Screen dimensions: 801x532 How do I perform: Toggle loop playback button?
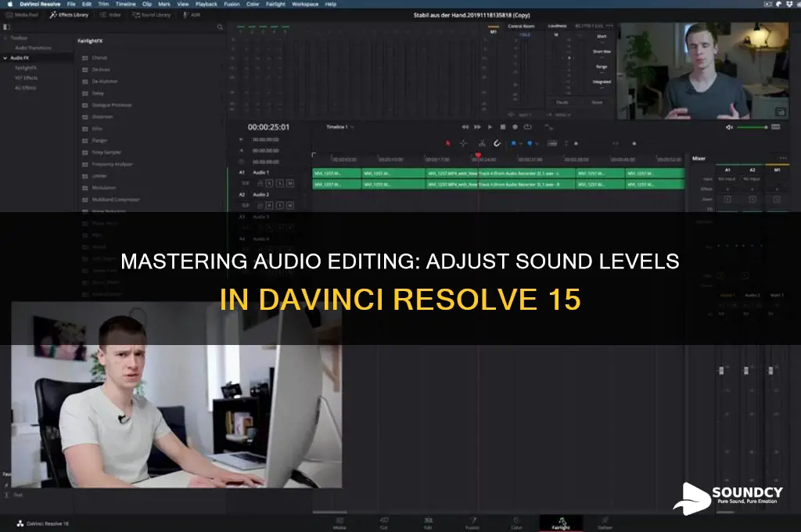coord(528,127)
